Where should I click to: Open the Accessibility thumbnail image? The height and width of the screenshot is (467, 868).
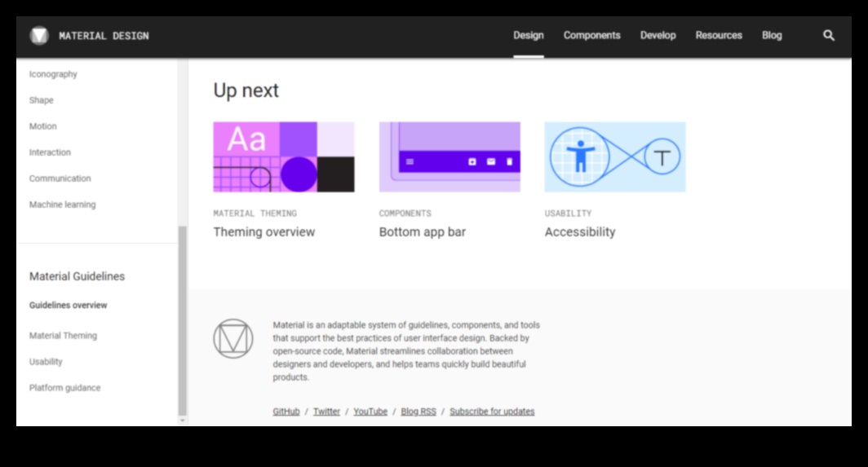coord(615,157)
